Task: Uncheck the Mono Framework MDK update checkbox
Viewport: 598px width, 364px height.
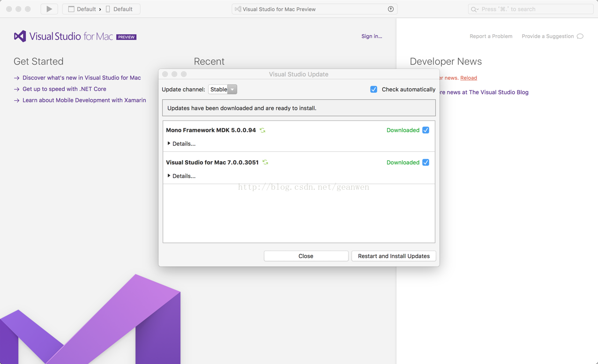Action: pos(426,130)
